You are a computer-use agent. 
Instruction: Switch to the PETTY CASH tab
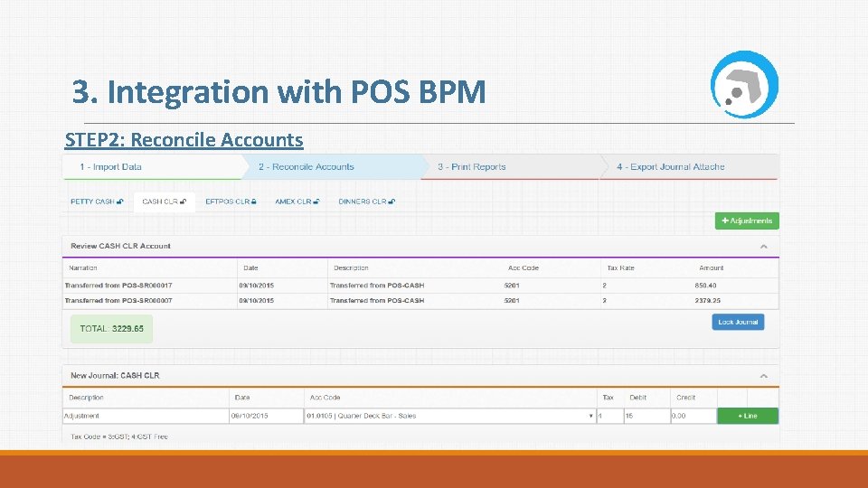[x=97, y=202]
